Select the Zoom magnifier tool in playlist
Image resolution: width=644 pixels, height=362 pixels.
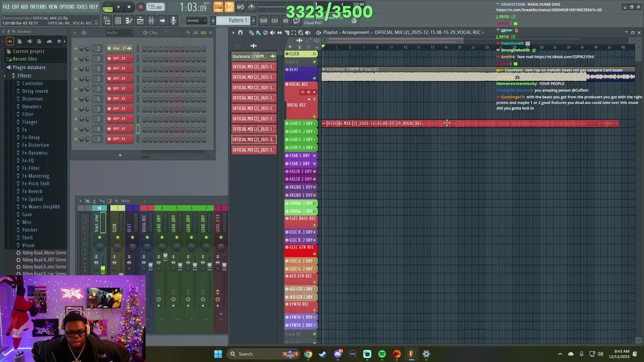(300, 33)
